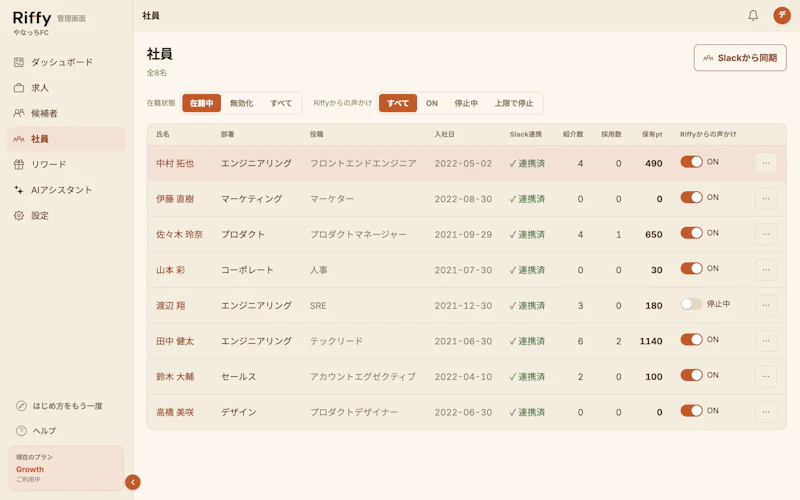Open the リワード page
This screenshot has height=500, width=800.
(x=66, y=164)
